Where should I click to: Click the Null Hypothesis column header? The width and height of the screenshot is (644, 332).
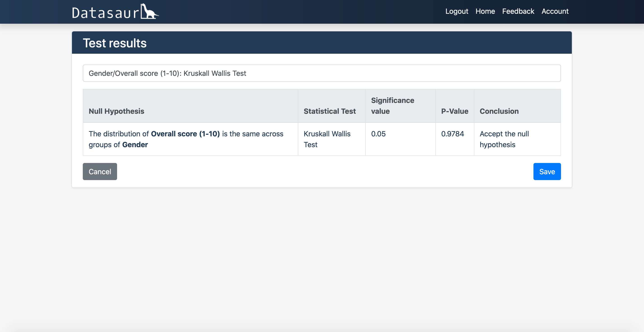(116, 111)
